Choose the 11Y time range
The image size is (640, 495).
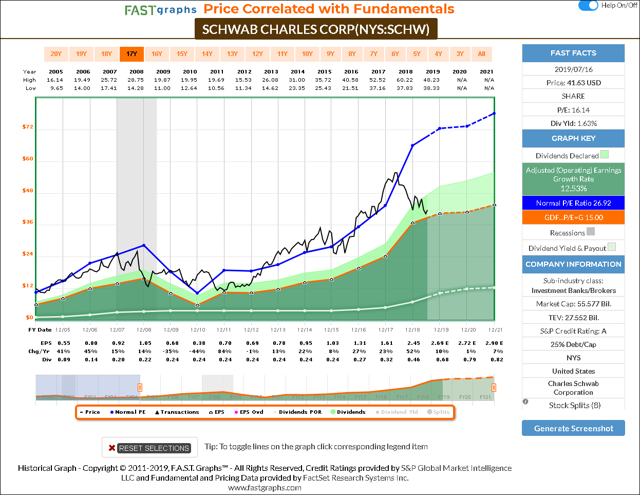[x=282, y=54]
